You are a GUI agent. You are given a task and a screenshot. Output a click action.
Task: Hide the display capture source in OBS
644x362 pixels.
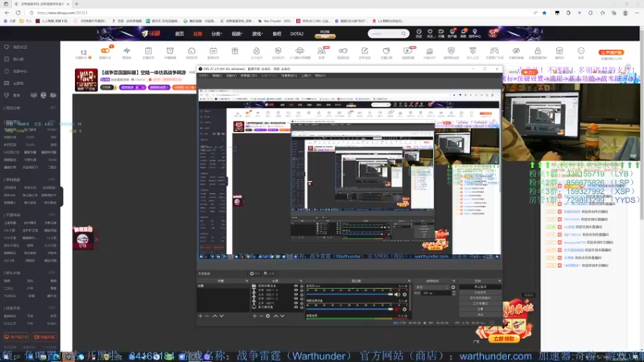(x=295, y=307)
